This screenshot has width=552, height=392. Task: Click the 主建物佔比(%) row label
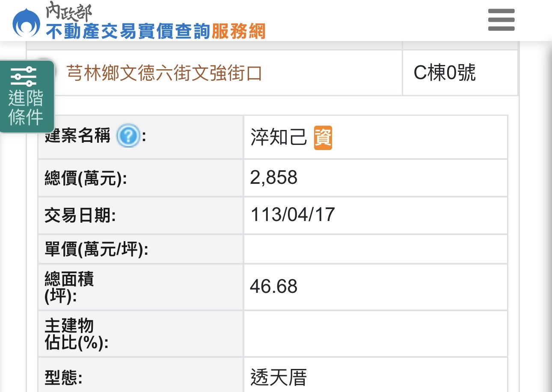click(76, 334)
